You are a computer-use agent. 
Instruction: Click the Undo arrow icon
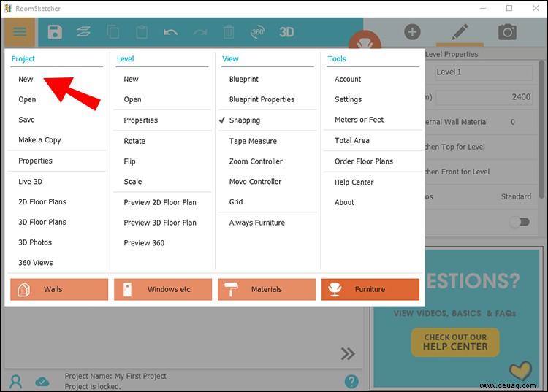click(x=170, y=32)
